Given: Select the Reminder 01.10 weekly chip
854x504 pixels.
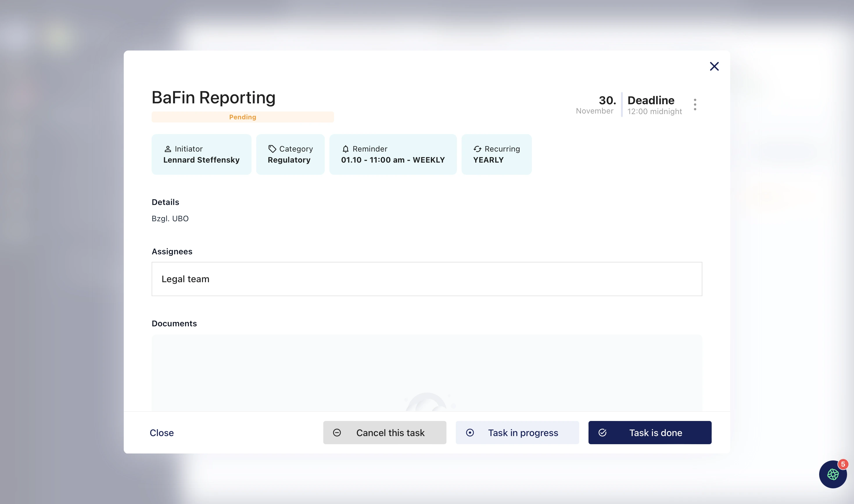Looking at the screenshot, I should coord(393,154).
